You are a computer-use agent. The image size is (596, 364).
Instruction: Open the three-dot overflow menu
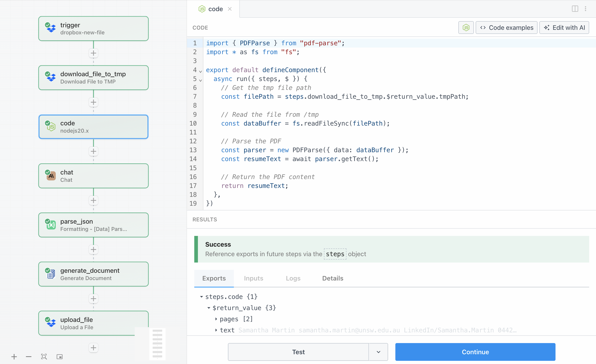pyautogui.click(x=586, y=9)
